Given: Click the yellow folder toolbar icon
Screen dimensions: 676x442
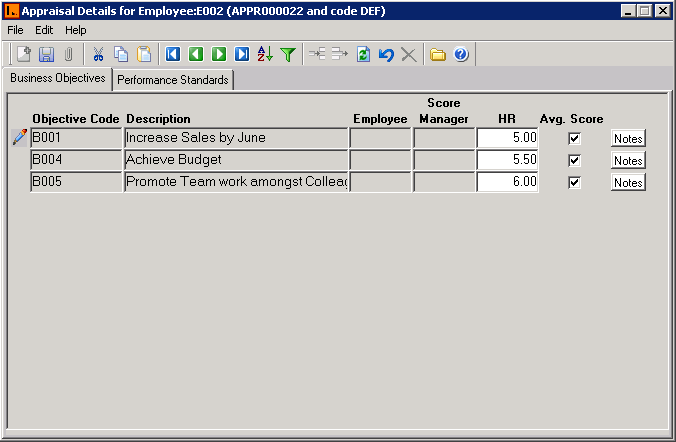Looking at the screenshot, I should coord(438,55).
